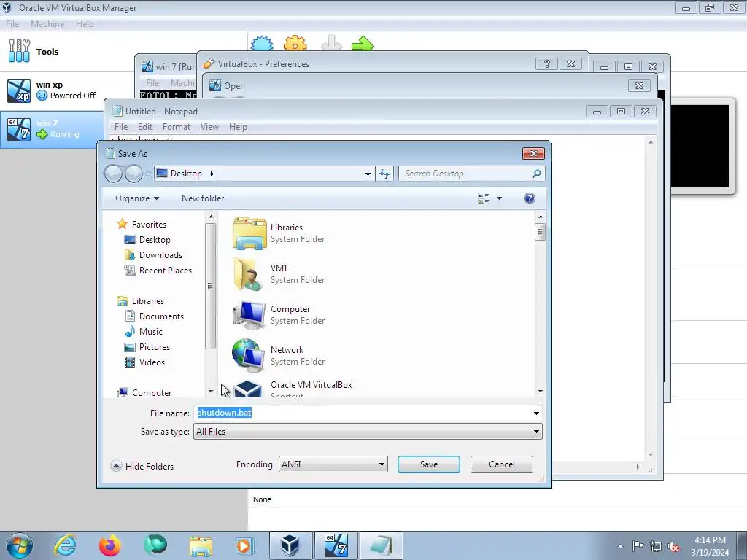
Task: Select the Computer system folder icon
Action: [249, 315]
